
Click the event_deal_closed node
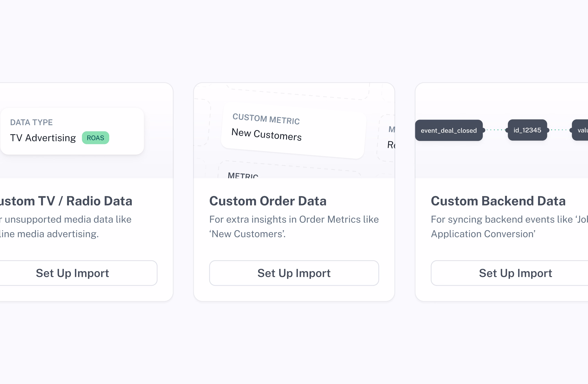449,130
